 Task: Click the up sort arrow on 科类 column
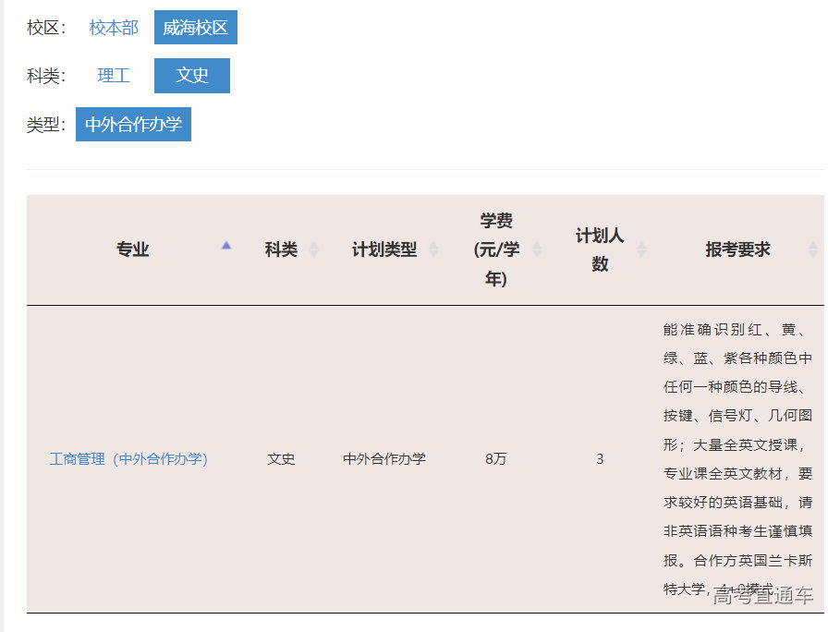tap(313, 243)
